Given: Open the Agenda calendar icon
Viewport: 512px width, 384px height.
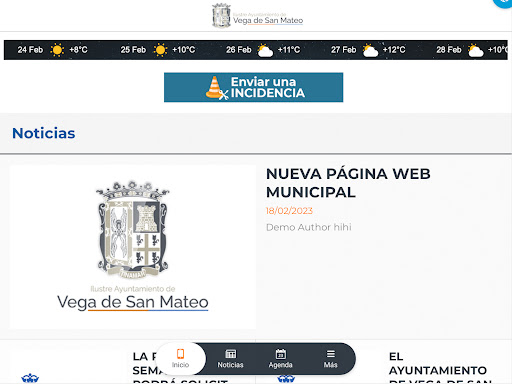Looking at the screenshot, I should click(281, 354).
